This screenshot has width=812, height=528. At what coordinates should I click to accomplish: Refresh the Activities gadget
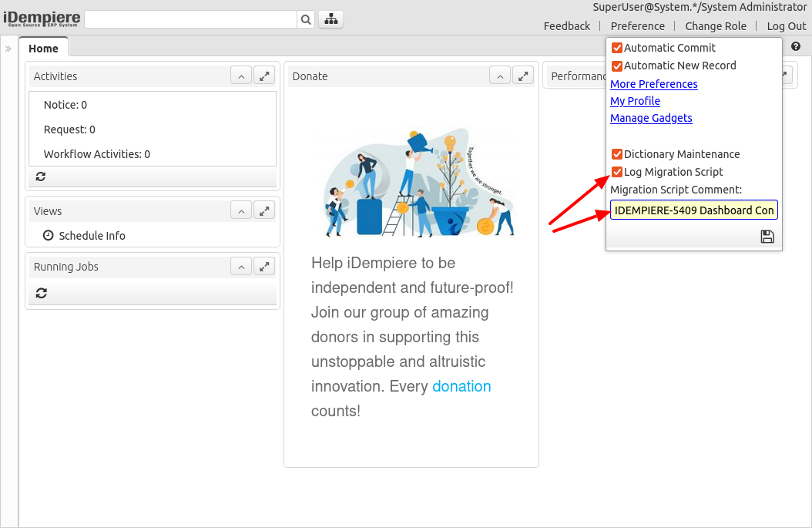click(x=41, y=177)
